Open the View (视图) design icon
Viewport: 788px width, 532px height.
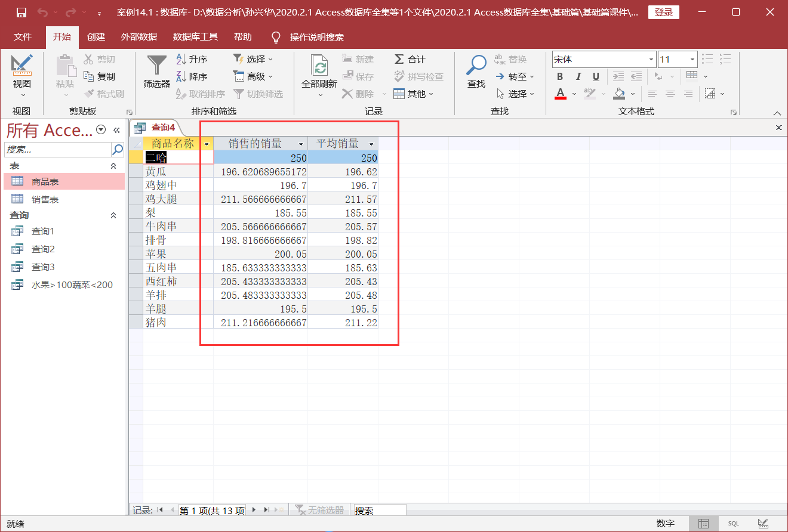(22, 64)
